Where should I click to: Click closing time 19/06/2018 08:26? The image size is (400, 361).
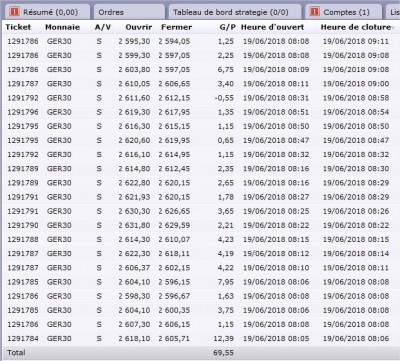356,211
